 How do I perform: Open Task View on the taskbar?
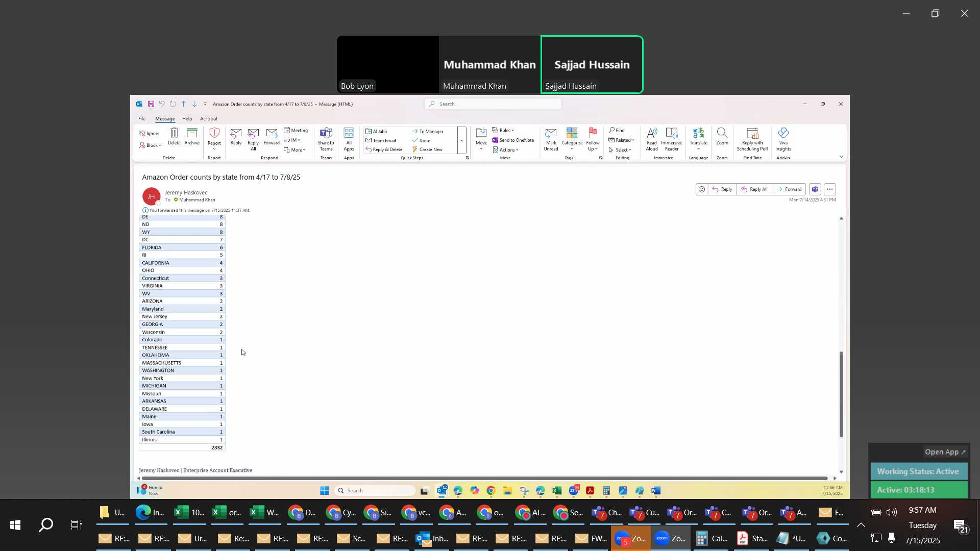[77, 525]
